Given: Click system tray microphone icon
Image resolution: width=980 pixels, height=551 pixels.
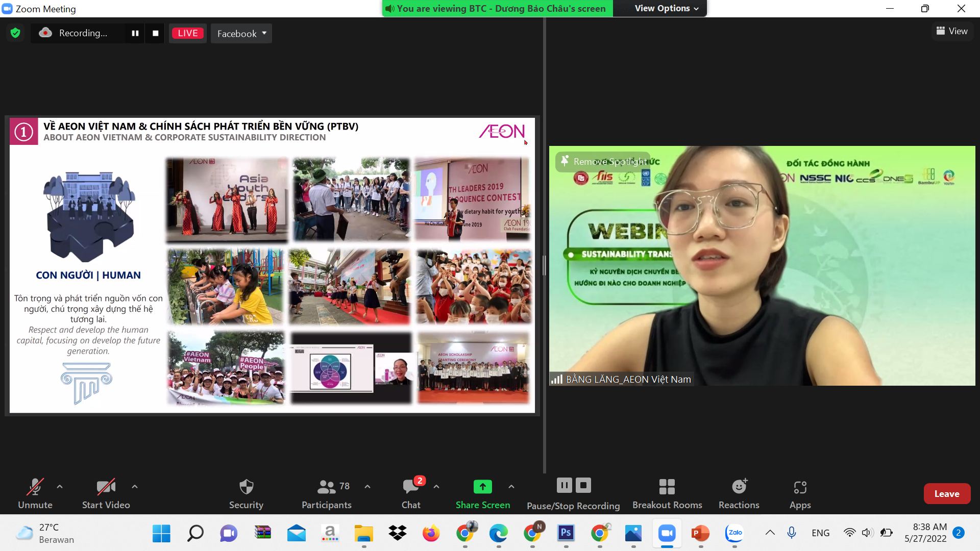Looking at the screenshot, I should click(792, 533).
